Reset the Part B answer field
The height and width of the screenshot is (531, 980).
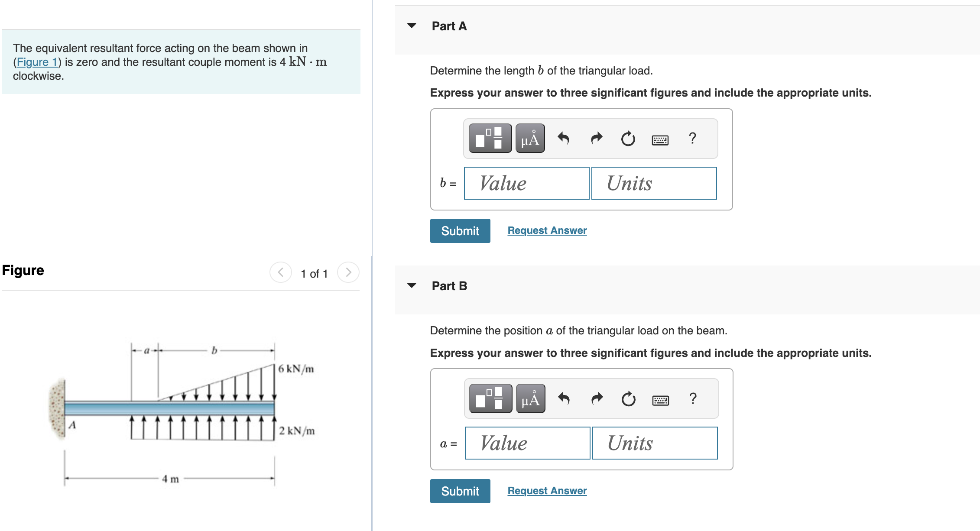(628, 398)
